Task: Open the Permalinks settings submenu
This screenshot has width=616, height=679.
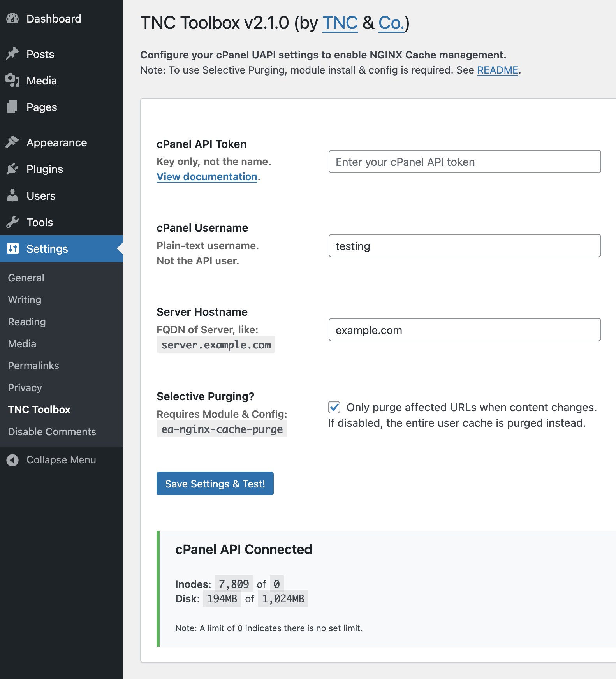Action: click(33, 366)
